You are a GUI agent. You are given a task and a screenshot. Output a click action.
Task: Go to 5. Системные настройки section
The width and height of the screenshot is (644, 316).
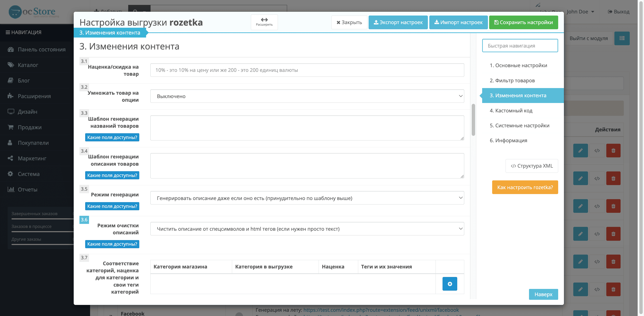(x=519, y=125)
